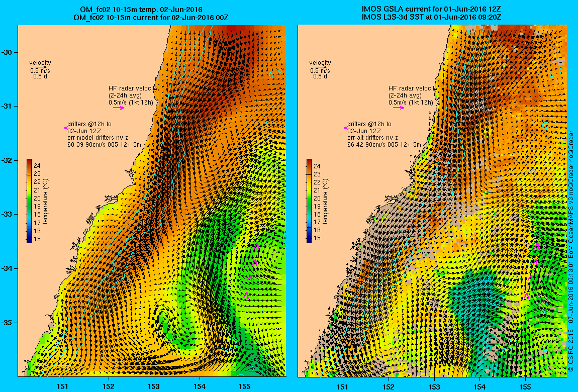Click the -35 latitude label
The image size is (578, 392).
7,323
